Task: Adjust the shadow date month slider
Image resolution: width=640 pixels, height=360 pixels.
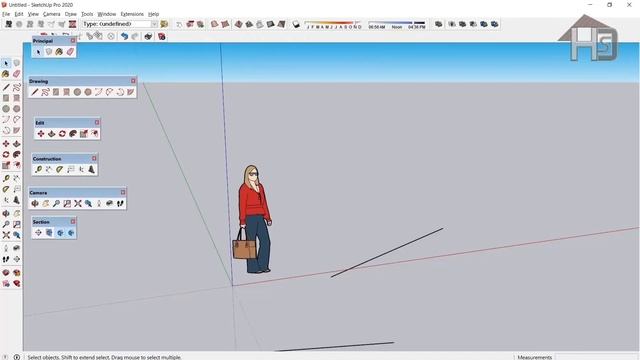Action: 333,24
